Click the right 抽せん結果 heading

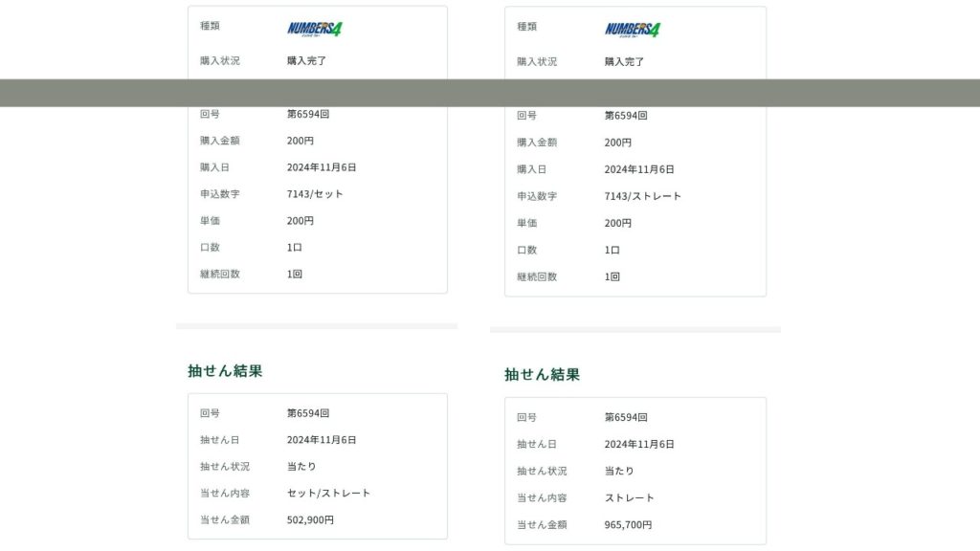[x=542, y=375]
